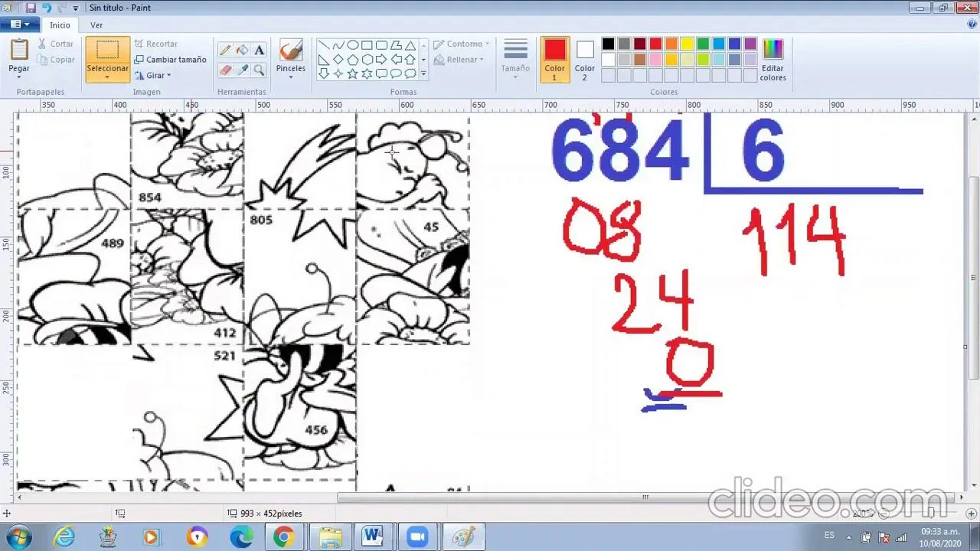980x551 pixels.
Task: Choose the straight line shape
Action: tap(323, 45)
